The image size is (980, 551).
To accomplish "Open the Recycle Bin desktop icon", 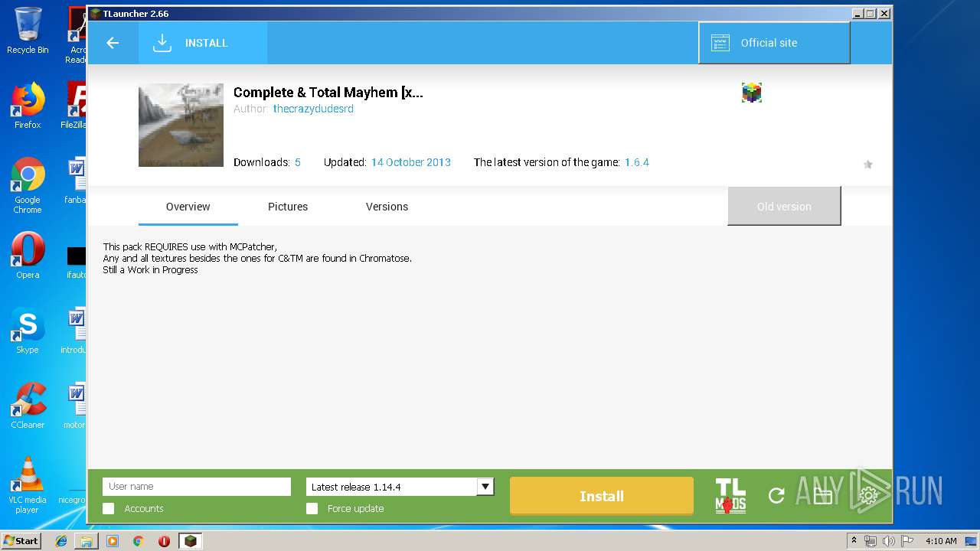I will tap(28, 31).
